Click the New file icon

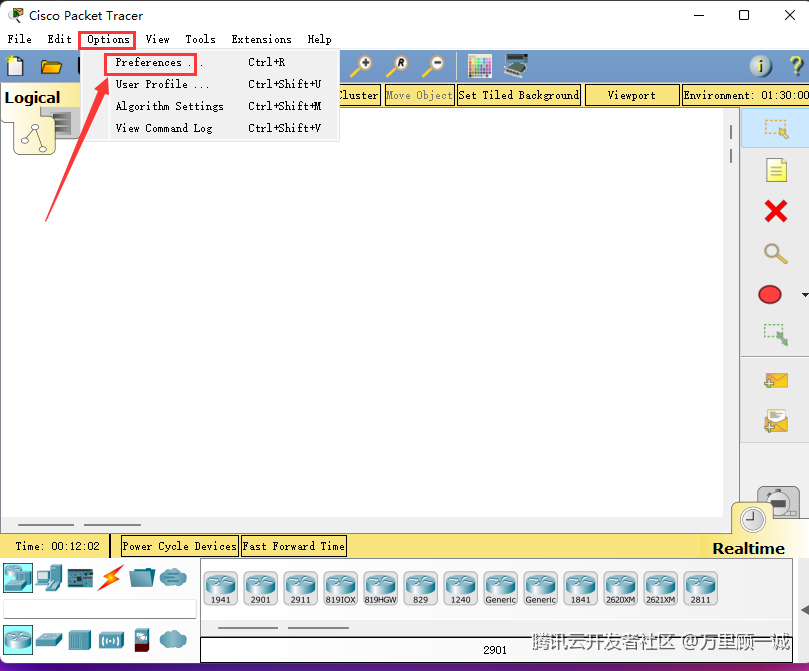15,66
